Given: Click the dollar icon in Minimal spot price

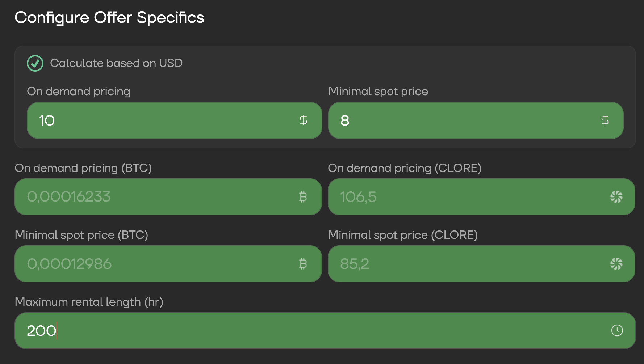Looking at the screenshot, I should tap(605, 120).
